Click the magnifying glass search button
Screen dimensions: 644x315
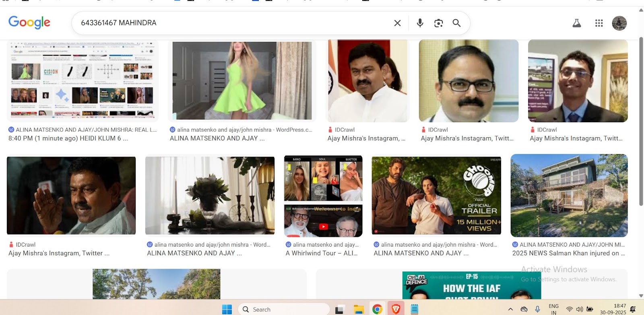coord(456,23)
